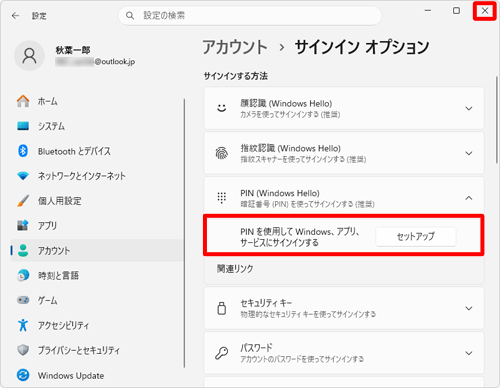Open 時刻と言語 settings
Image resolution: width=500 pixels, height=388 pixels.
tap(97, 275)
